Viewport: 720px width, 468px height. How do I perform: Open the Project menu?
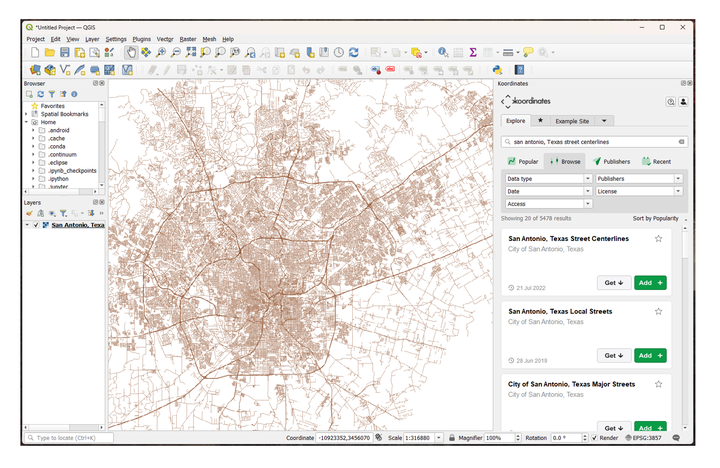point(35,39)
